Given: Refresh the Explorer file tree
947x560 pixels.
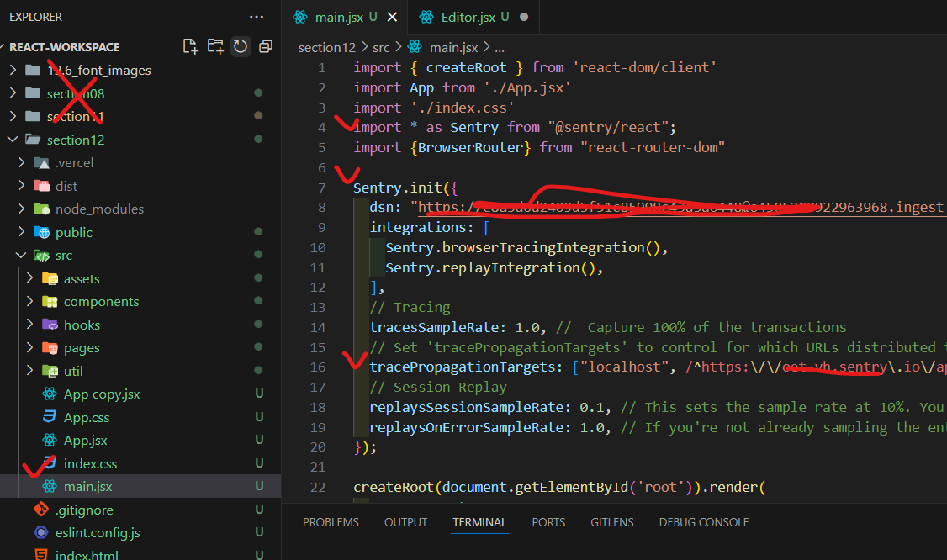Looking at the screenshot, I should tap(241, 46).
